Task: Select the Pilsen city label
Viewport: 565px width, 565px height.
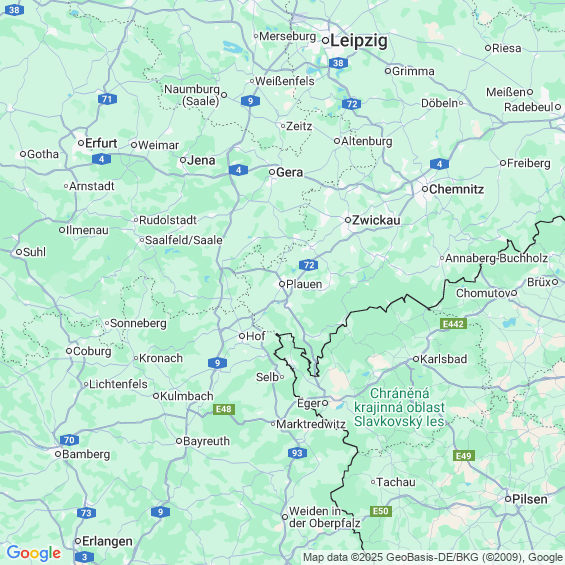Action: [x=530, y=499]
